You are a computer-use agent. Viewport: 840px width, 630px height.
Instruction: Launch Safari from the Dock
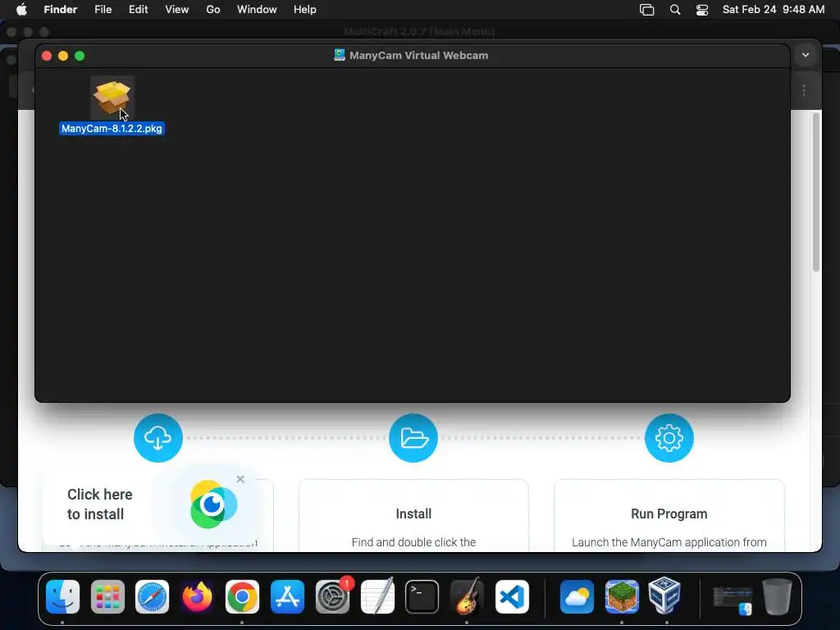point(152,596)
